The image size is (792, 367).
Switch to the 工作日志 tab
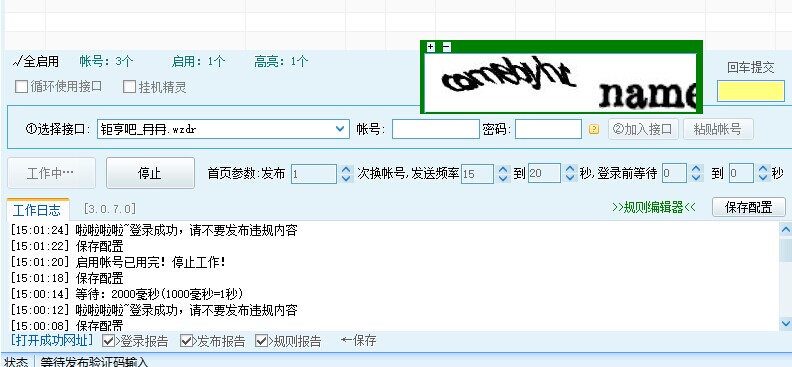tap(36, 209)
